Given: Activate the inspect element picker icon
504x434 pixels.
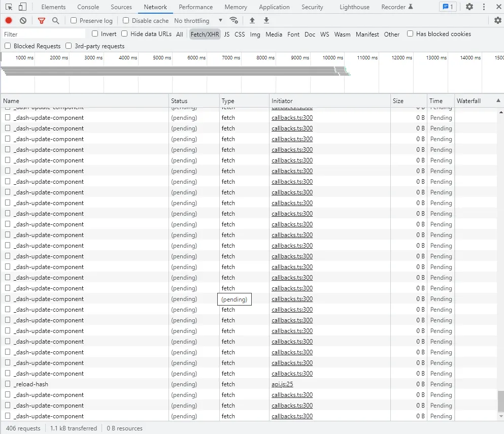Looking at the screenshot, I should (9, 7).
